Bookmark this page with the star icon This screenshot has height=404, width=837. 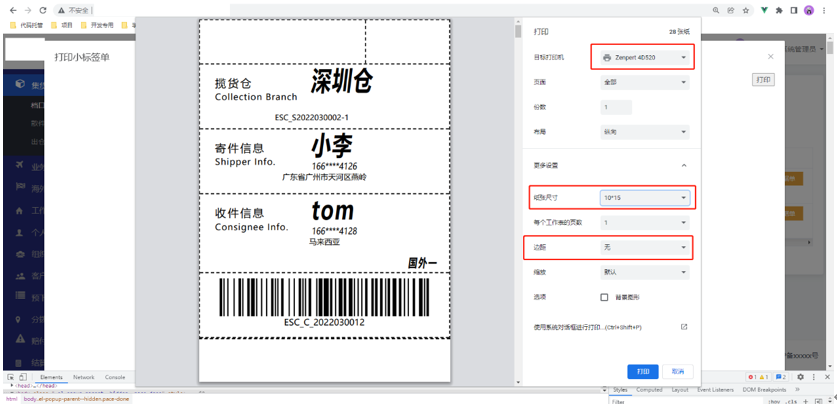(x=746, y=10)
